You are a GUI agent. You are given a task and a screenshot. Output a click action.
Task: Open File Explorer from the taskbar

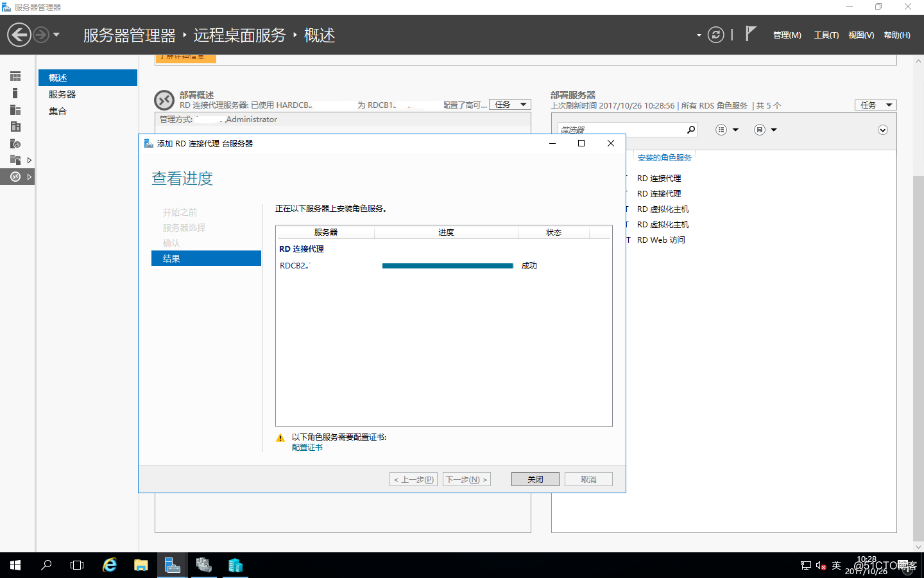pos(141,565)
